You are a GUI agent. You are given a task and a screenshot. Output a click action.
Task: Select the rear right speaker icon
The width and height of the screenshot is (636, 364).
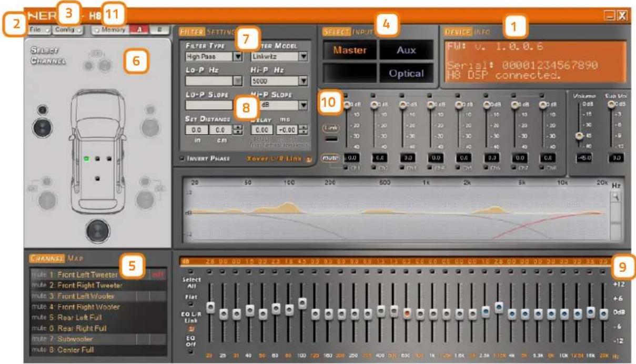[x=145, y=199]
